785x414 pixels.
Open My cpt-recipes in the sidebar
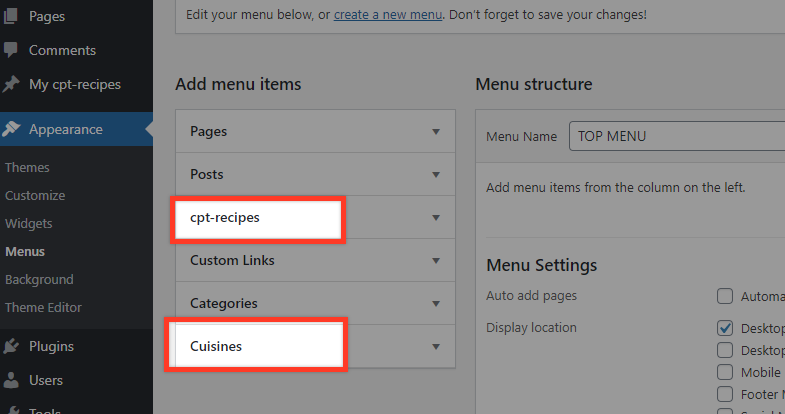click(x=75, y=84)
